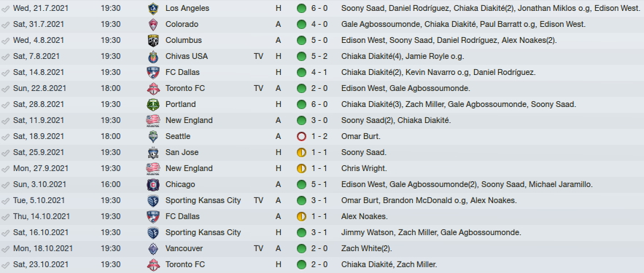Click the Chicago Fire club crest

click(153, 184)
